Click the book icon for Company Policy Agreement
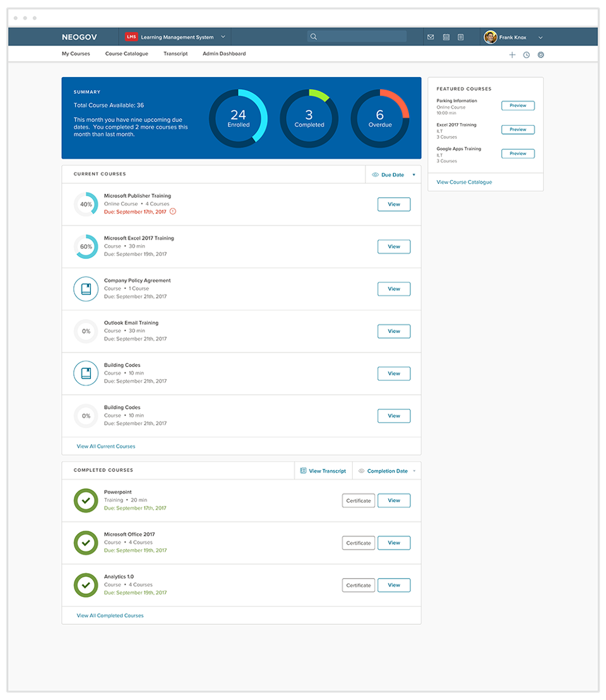This screenshot has height=700, width=606. (x=86, y=289)
